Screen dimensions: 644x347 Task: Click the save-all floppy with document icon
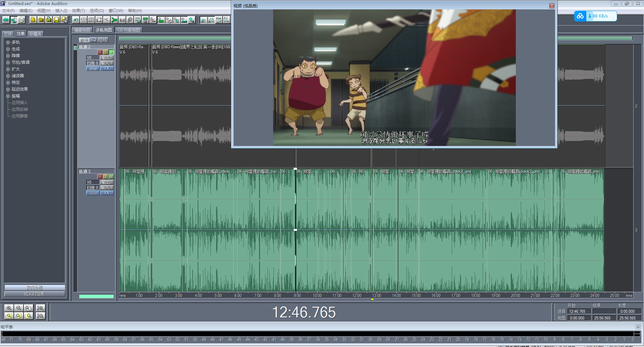click(64, 20)
